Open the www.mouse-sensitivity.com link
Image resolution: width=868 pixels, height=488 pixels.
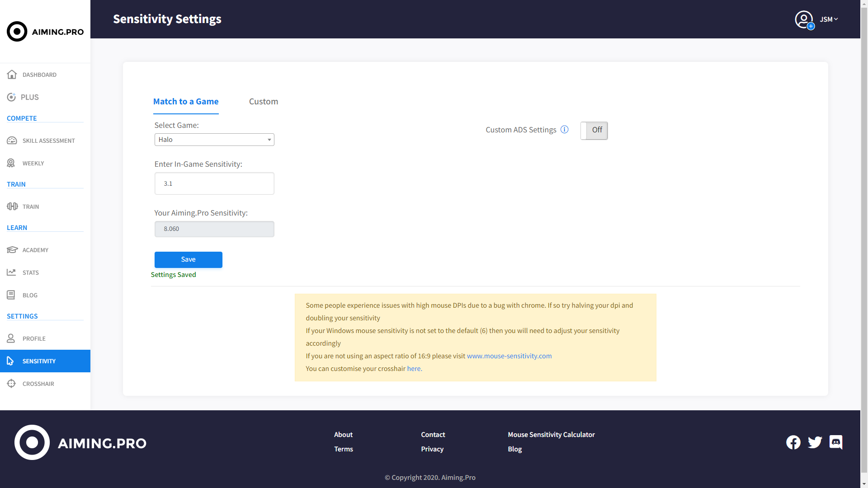coord(509,356)
